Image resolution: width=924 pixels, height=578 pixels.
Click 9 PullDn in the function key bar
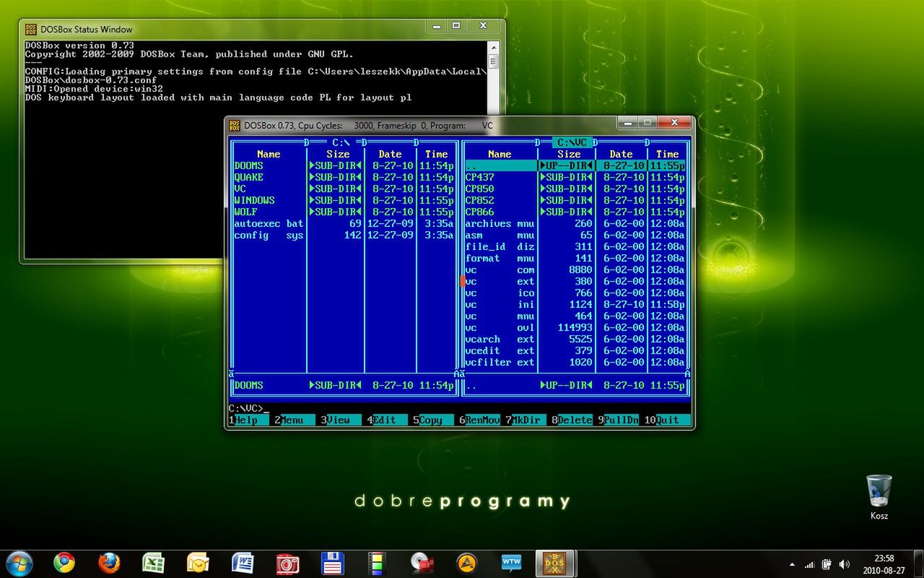pyautogui.click(x=618, y=420)
